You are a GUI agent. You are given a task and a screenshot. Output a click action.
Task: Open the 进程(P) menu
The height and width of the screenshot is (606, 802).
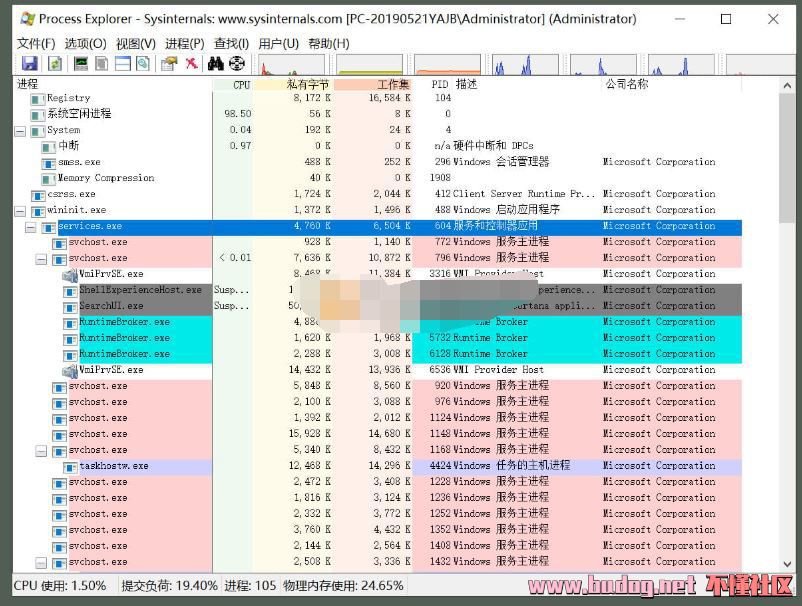[185, 44]
